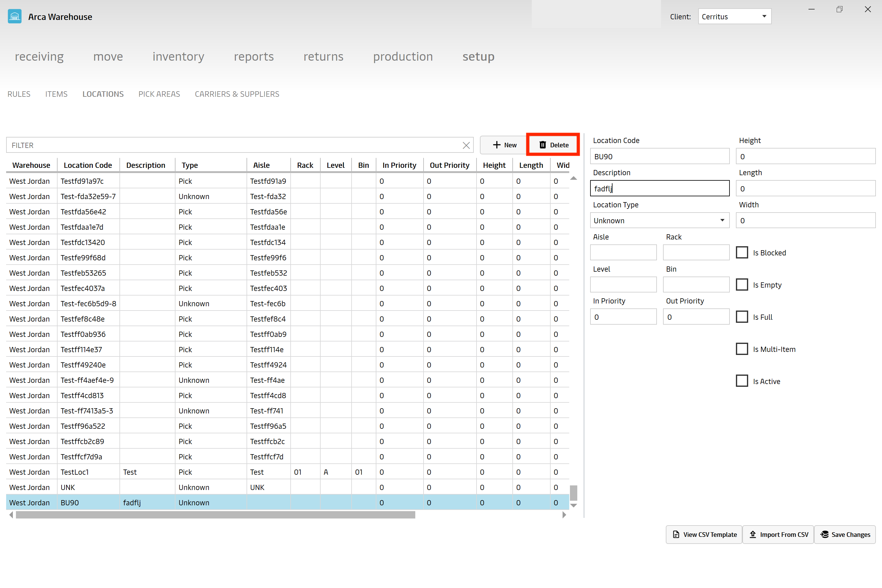This screenshot has width=882, height=588.
Task: Click table scroll down arrow
Action: click(x=573, y=506)
